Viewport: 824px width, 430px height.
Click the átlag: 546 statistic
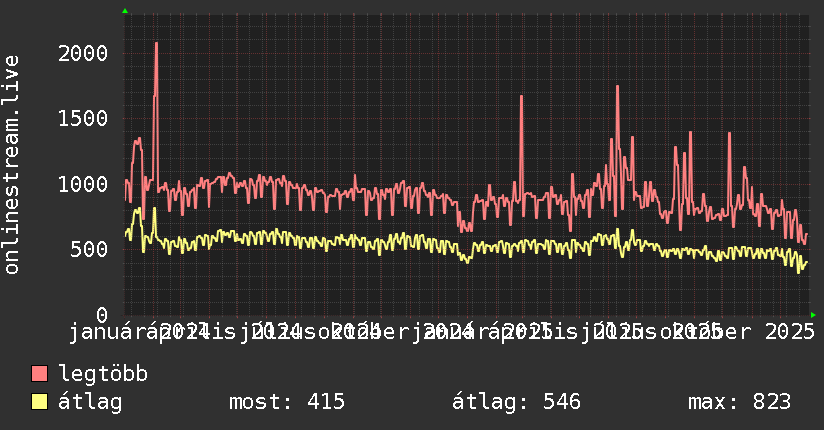516,402
